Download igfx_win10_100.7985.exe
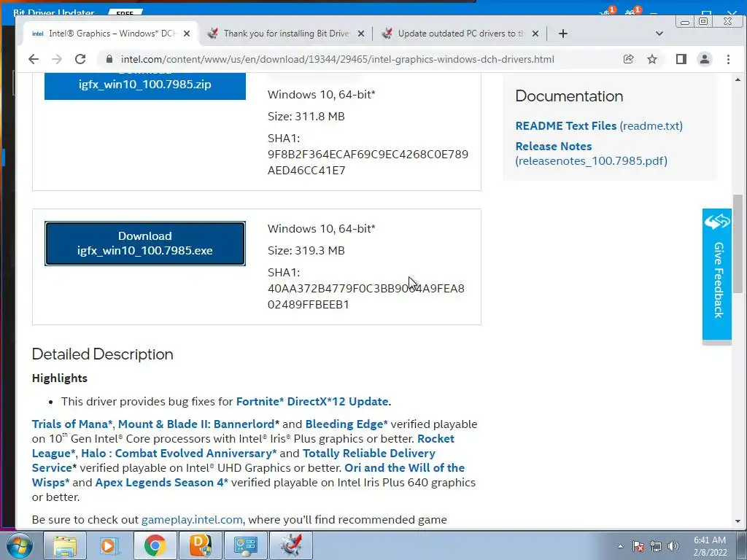The width and height of the screenshot is (747, 560). [145, 244]
